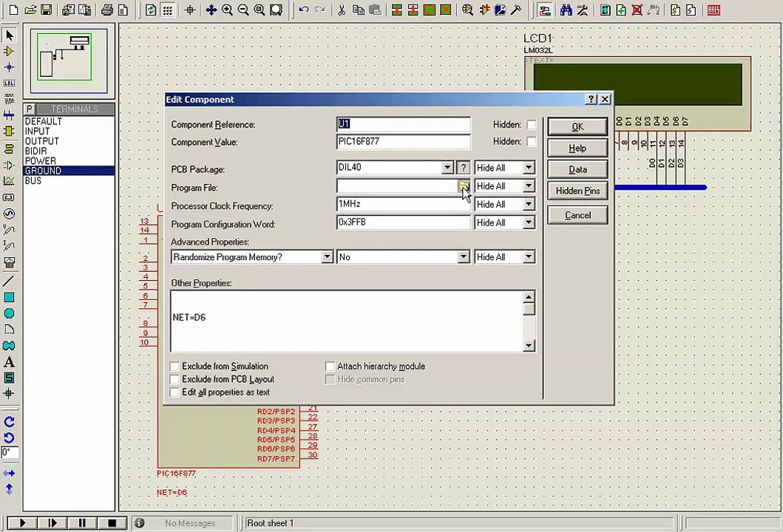Click the PCB Package question mark button
Viewport: 783px width, 532px height.
pos(464,168)
